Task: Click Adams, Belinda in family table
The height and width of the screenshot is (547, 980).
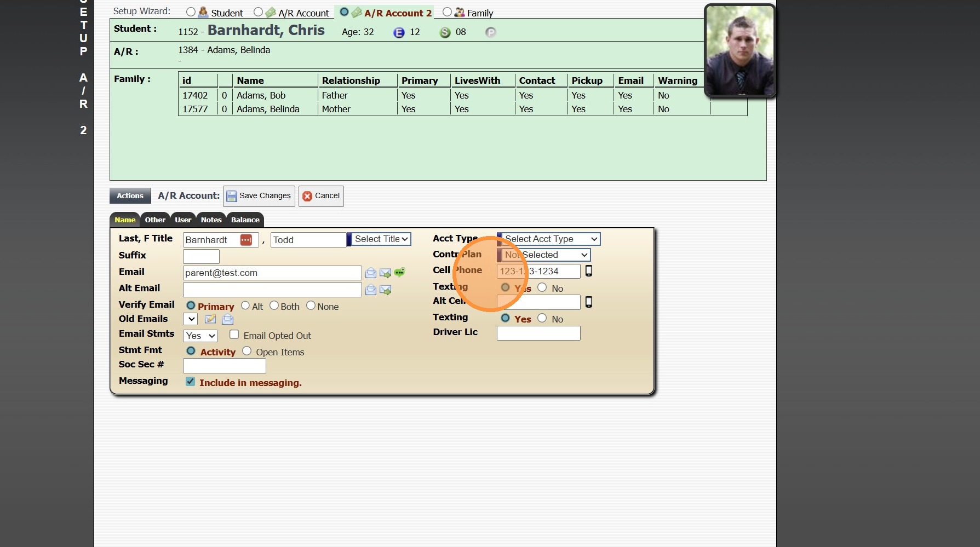Action: point(268,109)
